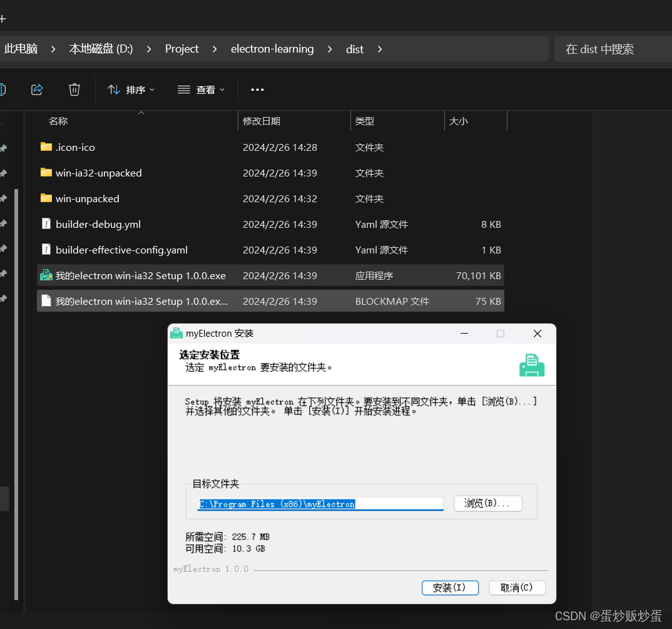Click the See more ellipsis icon

coord(257,89)
